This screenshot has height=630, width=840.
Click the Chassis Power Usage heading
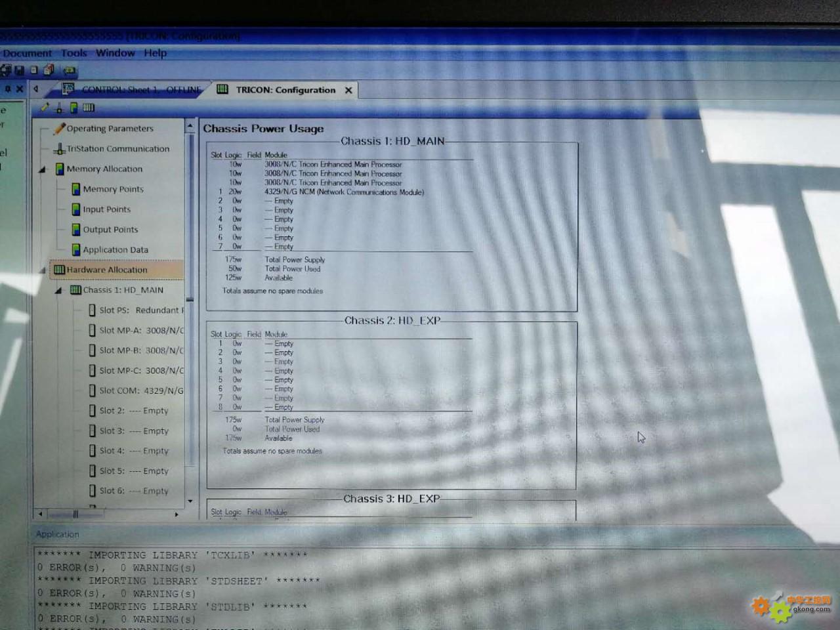[x=263, y=129]
